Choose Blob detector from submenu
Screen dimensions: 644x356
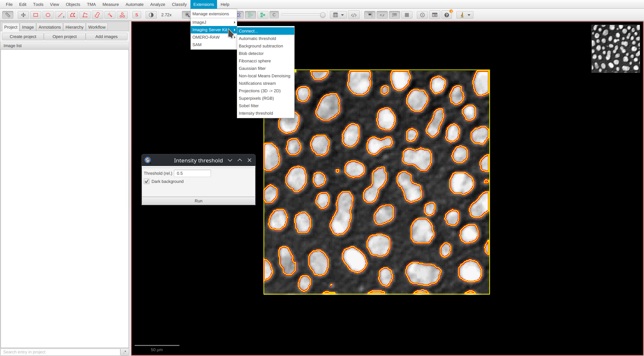pyautogui.click(x=251, y=54)
